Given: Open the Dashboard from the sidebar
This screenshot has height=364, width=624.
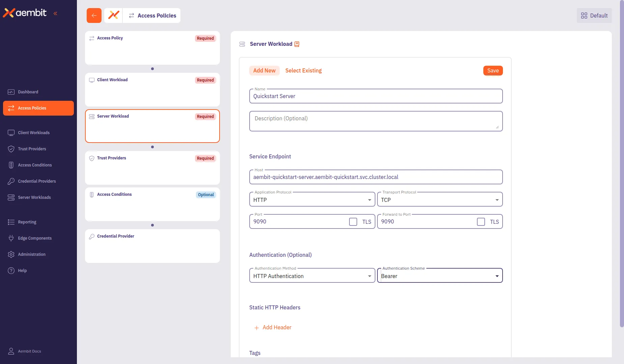Looking at the screenshot, I should (27, 92).
